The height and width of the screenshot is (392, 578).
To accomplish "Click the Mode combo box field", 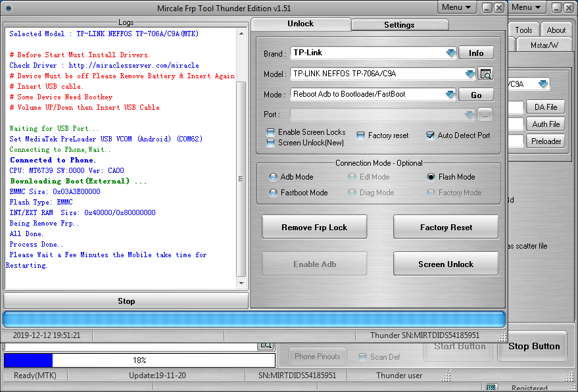I will [373, 95].
